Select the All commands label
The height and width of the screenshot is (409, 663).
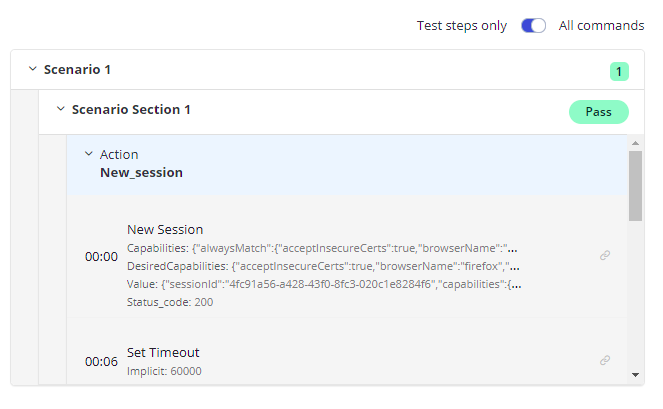[x=601, y=26]
